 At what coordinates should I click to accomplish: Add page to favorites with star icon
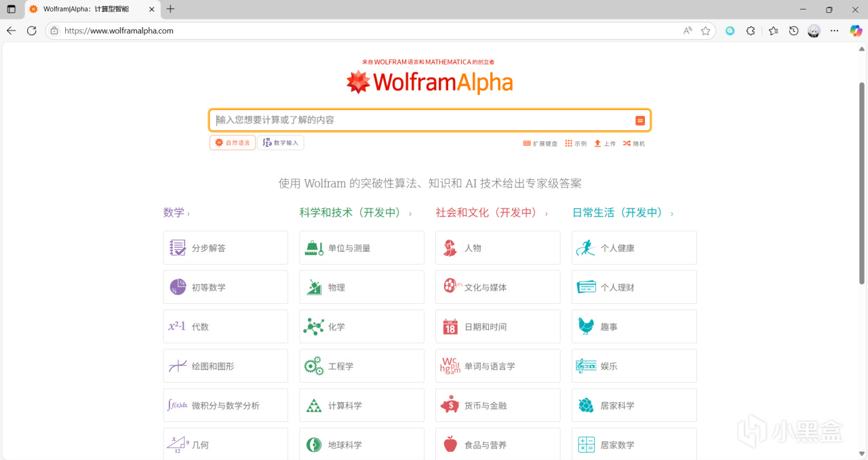[x=705, y=31]
